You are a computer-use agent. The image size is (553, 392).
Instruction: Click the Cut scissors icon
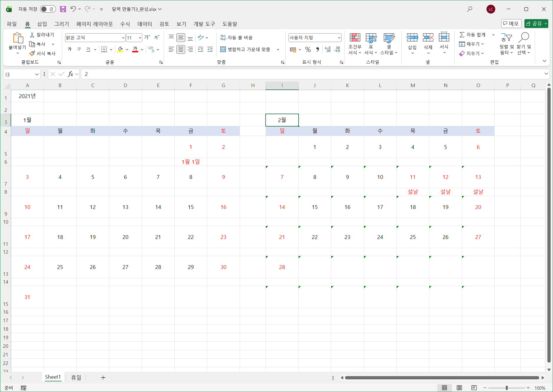click(x=32, y=35)
